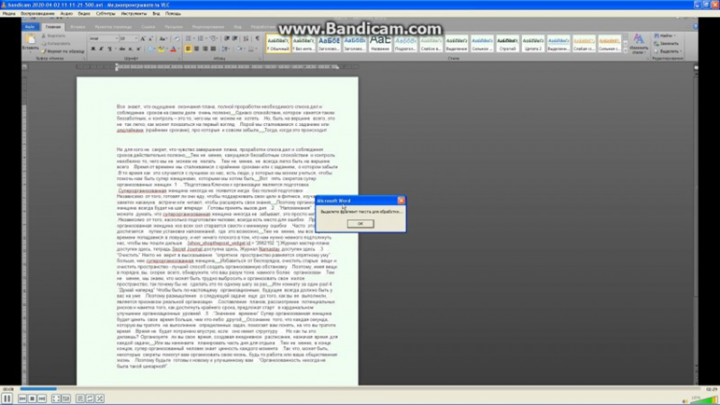Pause the VLC video playback
The image size is (720, 405).
[7, 399]
